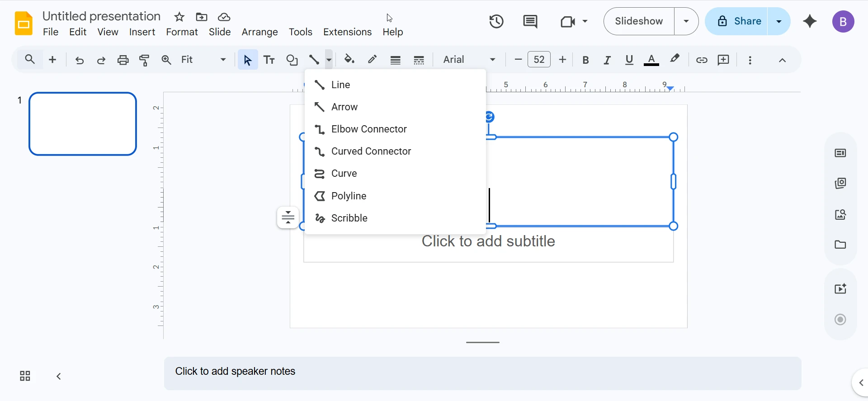The image size is (868, 401).
Task: Select Scribble from the line menu
Action: coord(349,218)
